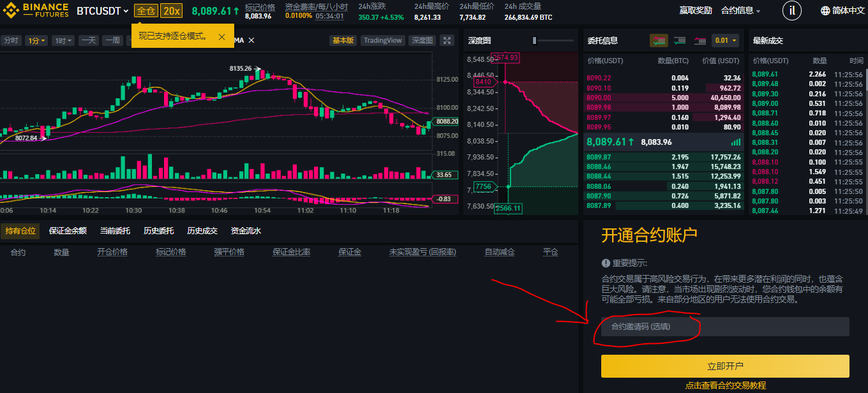Show sell orders only icon
The width and height of the screenshot is (868, 393).
[700, 40]
